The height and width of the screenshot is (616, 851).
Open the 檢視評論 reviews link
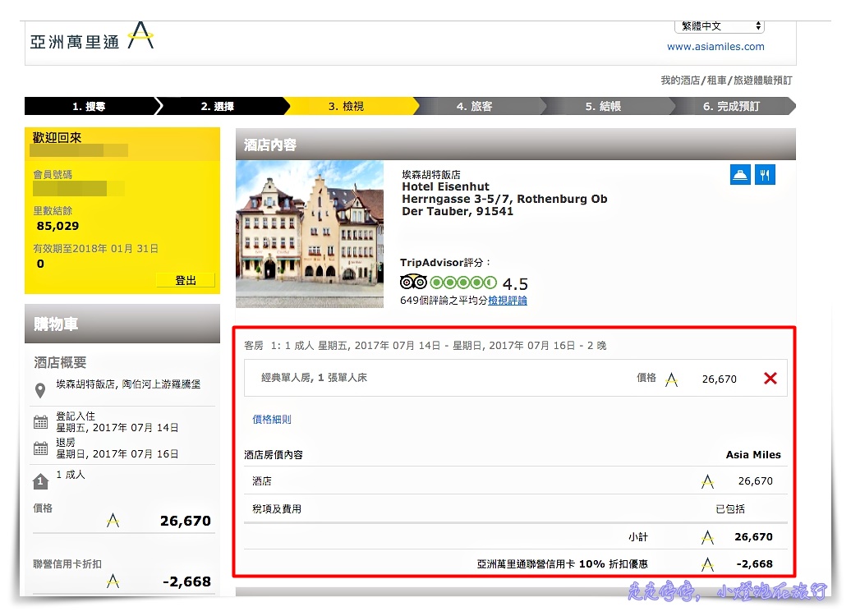point(508,300)
